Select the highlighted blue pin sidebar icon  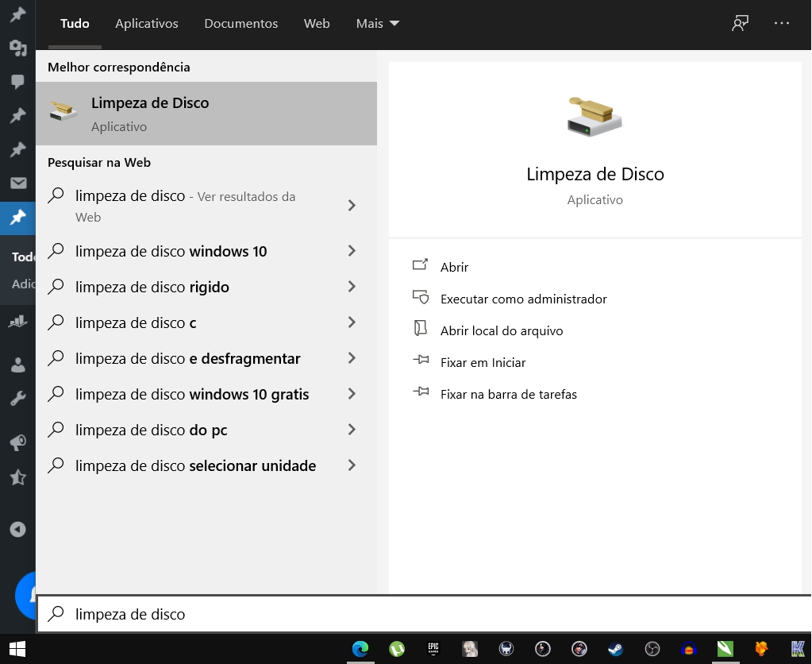coord(17,217)
